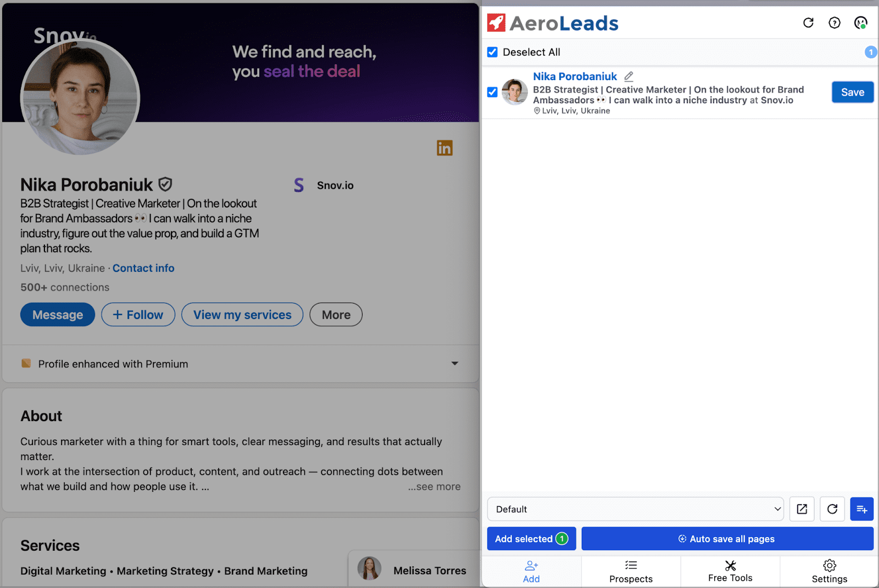This screenshot has height=588, width=879.
Task: Open the Free Tools tab
Action: [730, 571]
